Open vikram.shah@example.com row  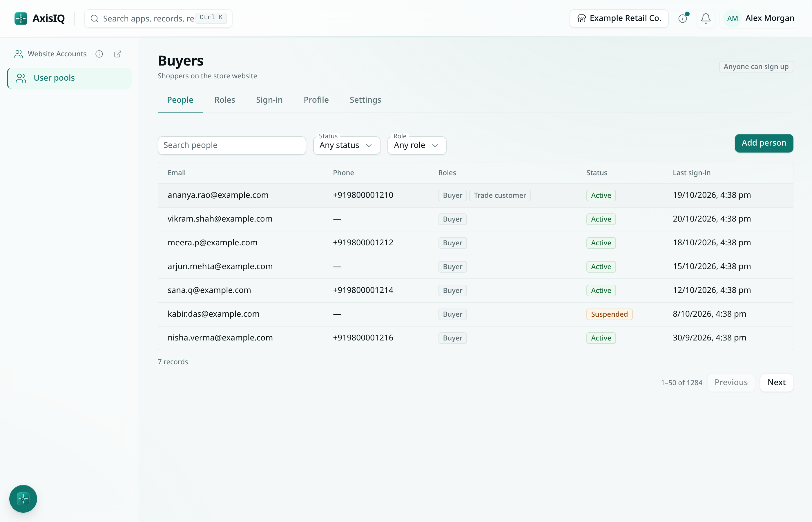pyautogui.click(x=475, y=219)
